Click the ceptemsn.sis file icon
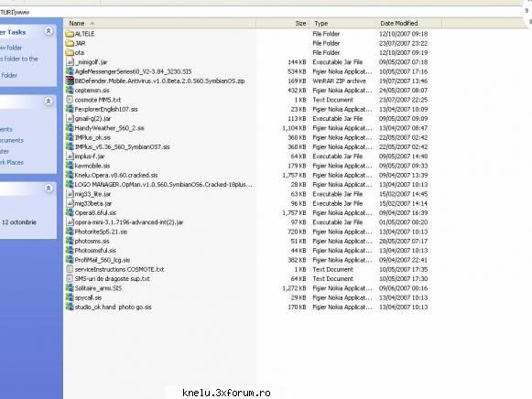Viewport: 532px width, 399px height. tap(70, 91)
